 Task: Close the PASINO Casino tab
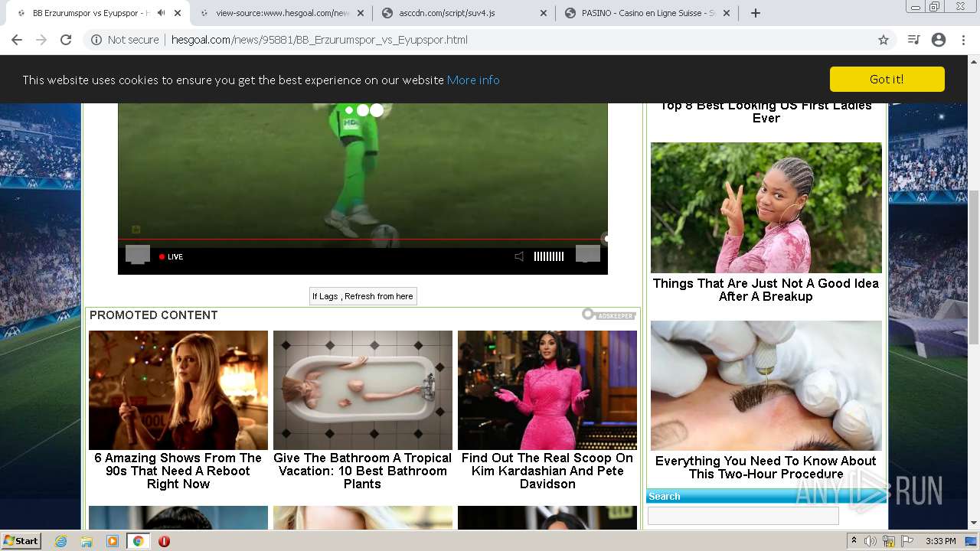coord(727,13)
